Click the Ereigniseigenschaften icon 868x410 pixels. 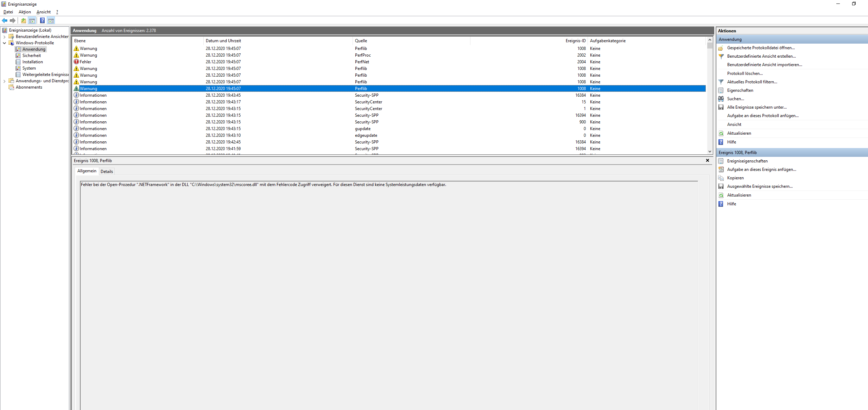721,161
